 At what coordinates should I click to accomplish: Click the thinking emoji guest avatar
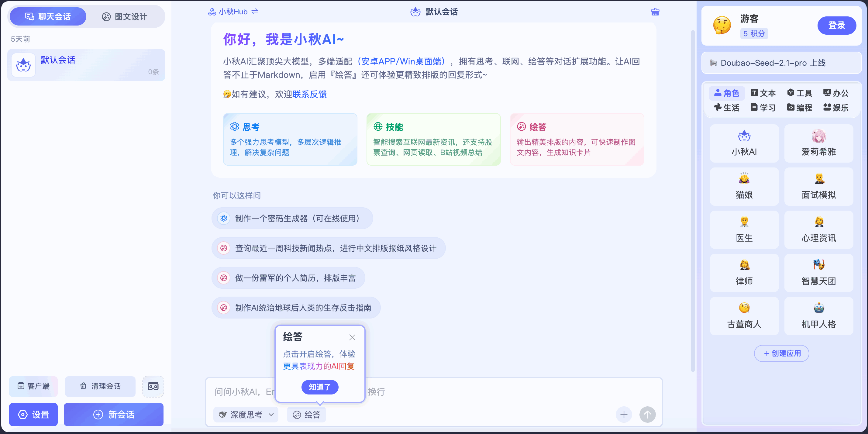click(x=722, y=25)
